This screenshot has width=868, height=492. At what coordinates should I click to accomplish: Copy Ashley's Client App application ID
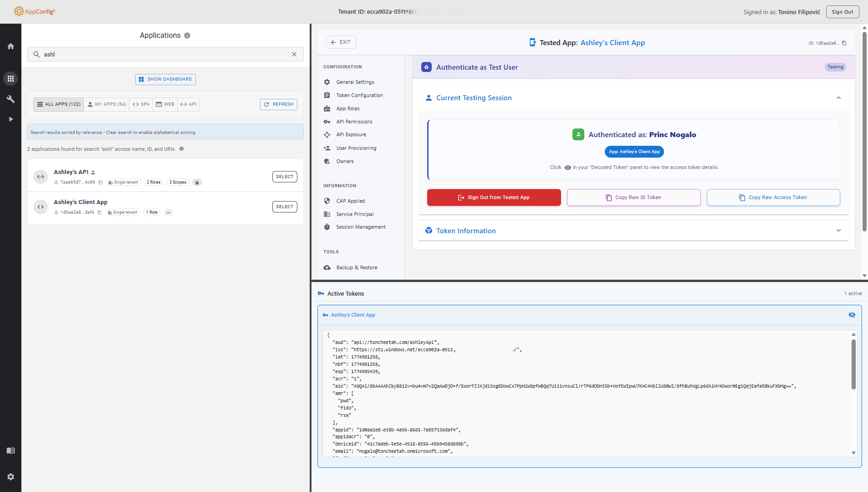(x=100, y=212)
